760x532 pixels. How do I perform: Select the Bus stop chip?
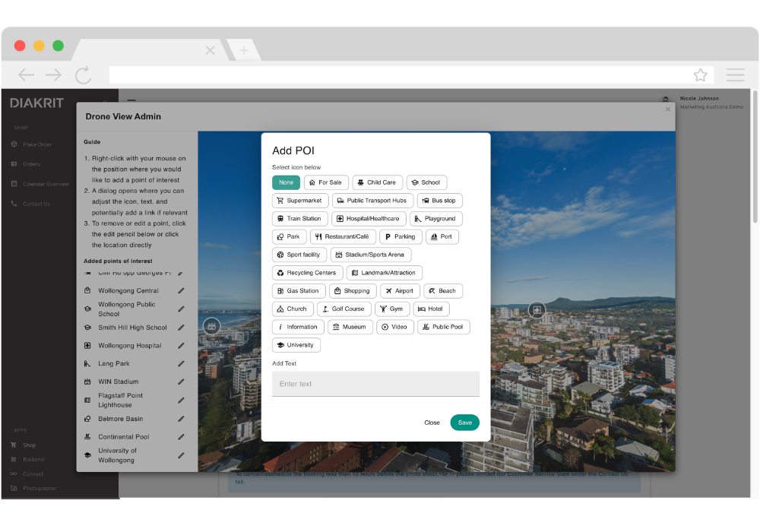pyautogui.click(x=439, y=201)
